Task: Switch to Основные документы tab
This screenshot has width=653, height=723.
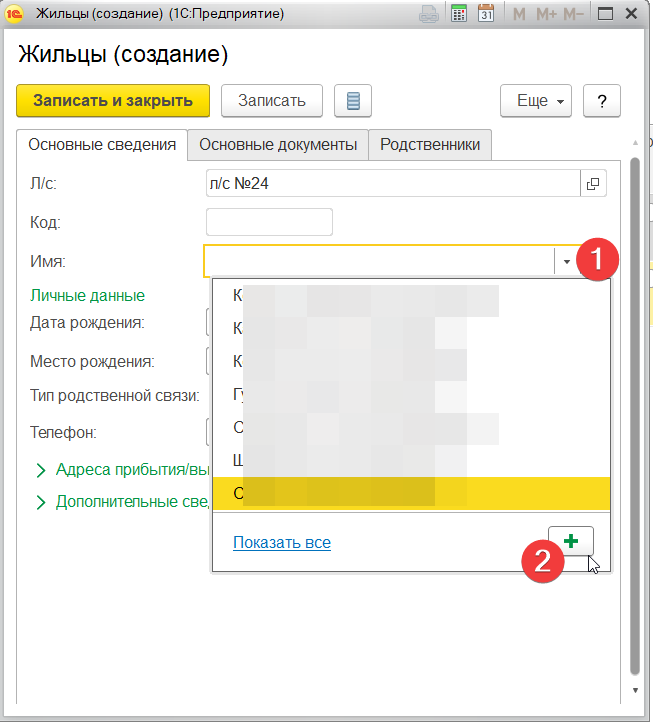Action: pyautogui.click(x=278, y=145)
